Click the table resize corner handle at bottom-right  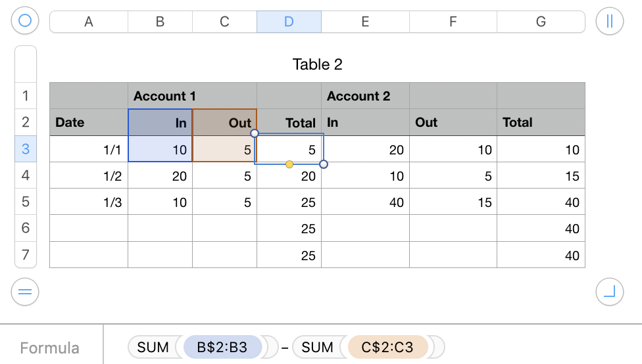click(x=609, y=292)
